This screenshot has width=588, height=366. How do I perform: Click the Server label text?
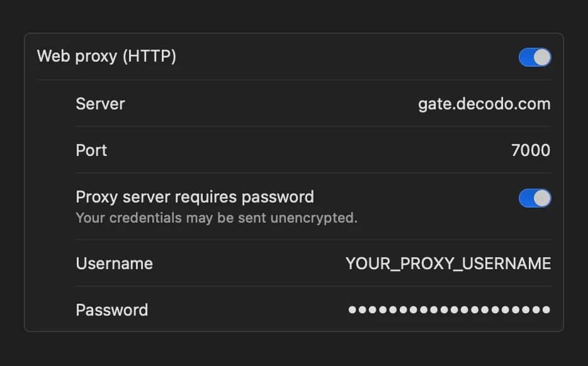coord(100,104)
